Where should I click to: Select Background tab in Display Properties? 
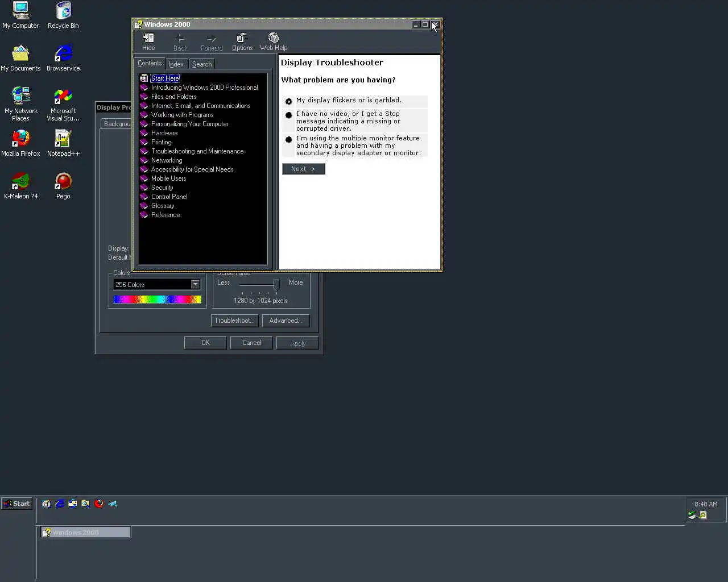pos(117,124)
